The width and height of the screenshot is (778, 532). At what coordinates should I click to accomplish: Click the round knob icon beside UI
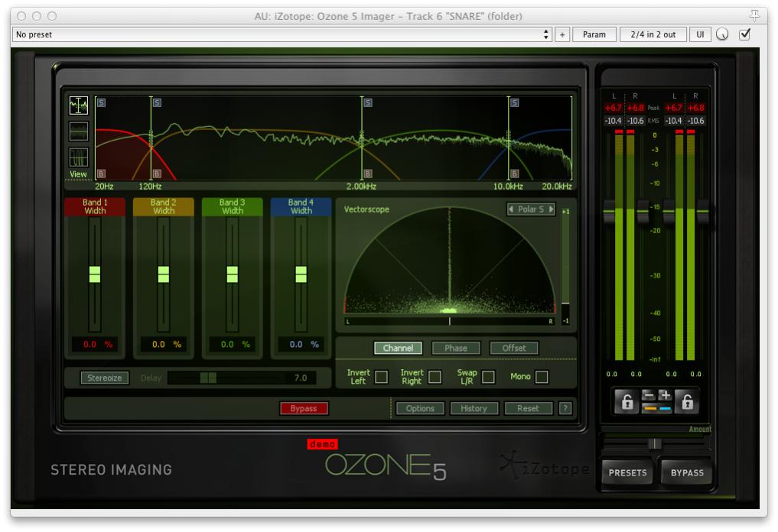point(722,34)
